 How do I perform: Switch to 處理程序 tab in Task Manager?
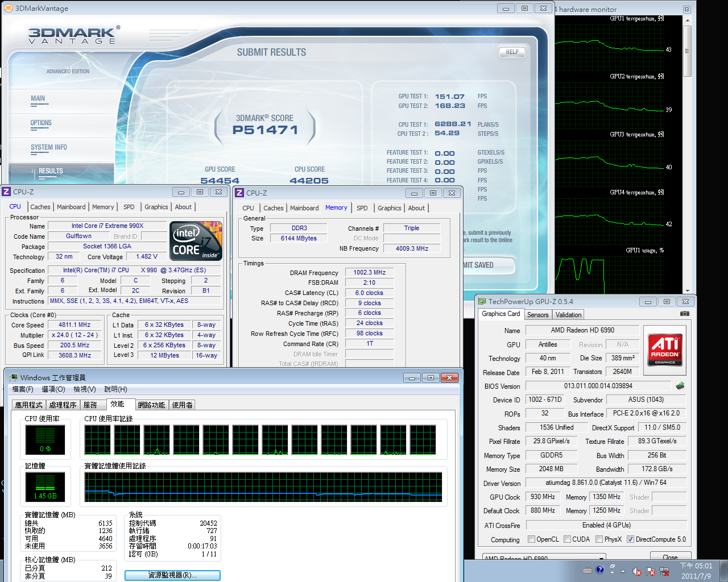[63, 405]
